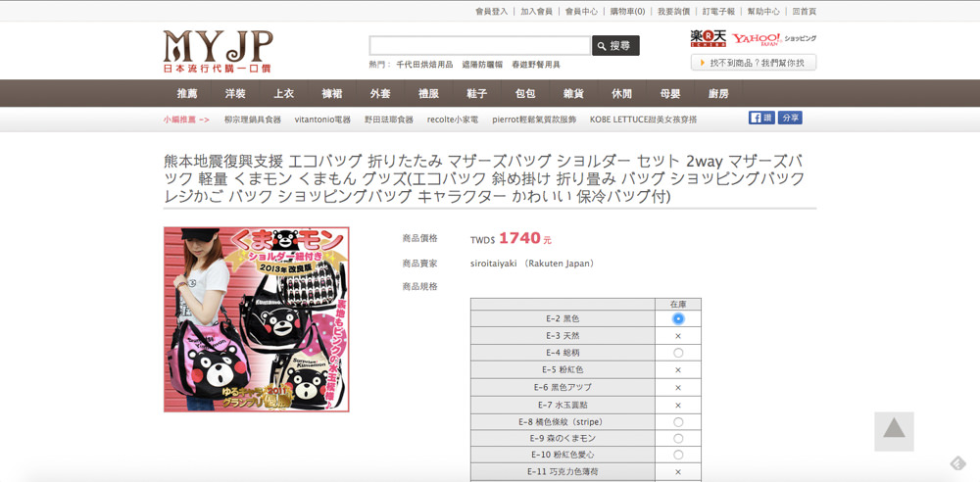Click hot keyword 千代田烘焙用品
The width and height of the screenshot is (980, 482).
pos(424,65)
